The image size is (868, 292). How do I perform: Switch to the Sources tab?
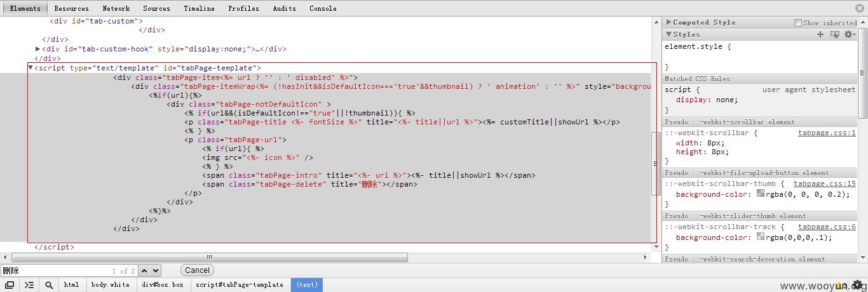pyautogui.click(x=156, y=8)
